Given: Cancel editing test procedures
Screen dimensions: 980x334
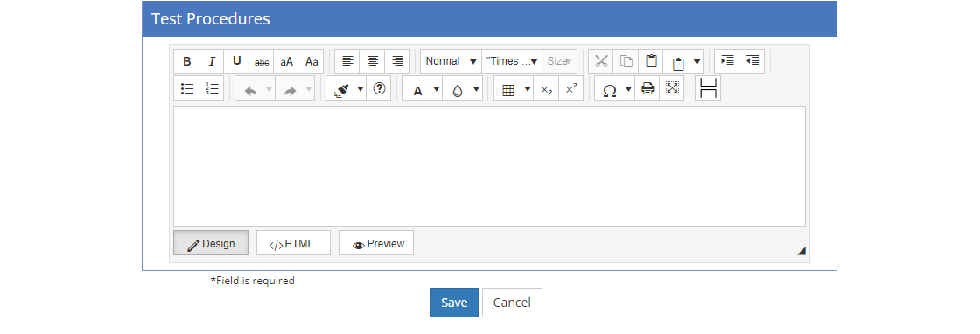Looking at the screenshot, I should [512, 303].
